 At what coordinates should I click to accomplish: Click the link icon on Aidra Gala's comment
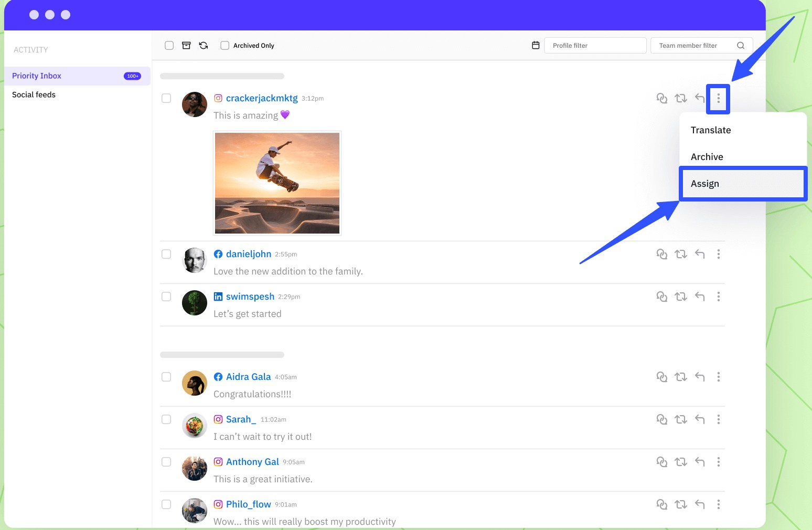click(662, 377)
